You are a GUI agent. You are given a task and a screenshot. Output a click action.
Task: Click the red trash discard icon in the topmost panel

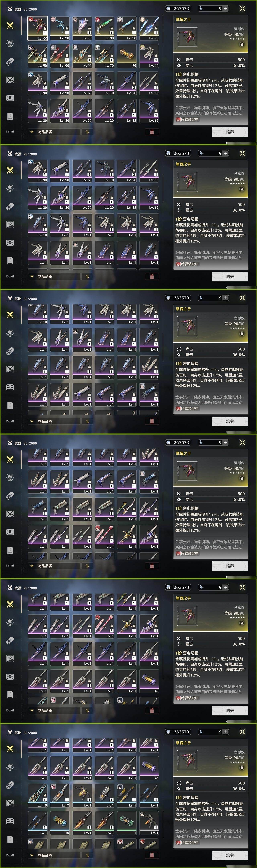(152, 132)
